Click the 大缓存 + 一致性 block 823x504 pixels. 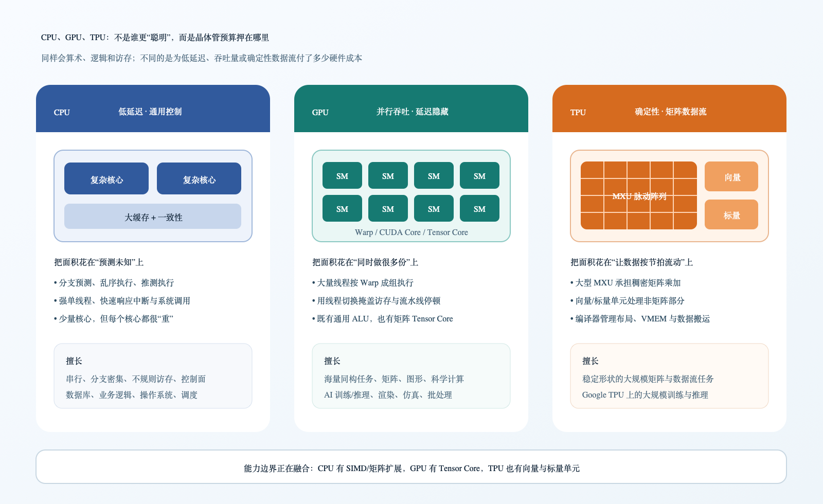click(153, 217)
